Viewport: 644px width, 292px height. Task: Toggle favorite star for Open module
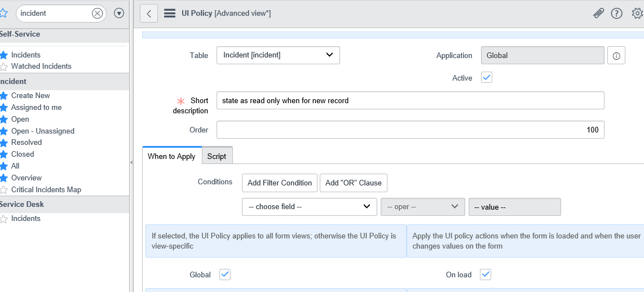tap(4, 120)
